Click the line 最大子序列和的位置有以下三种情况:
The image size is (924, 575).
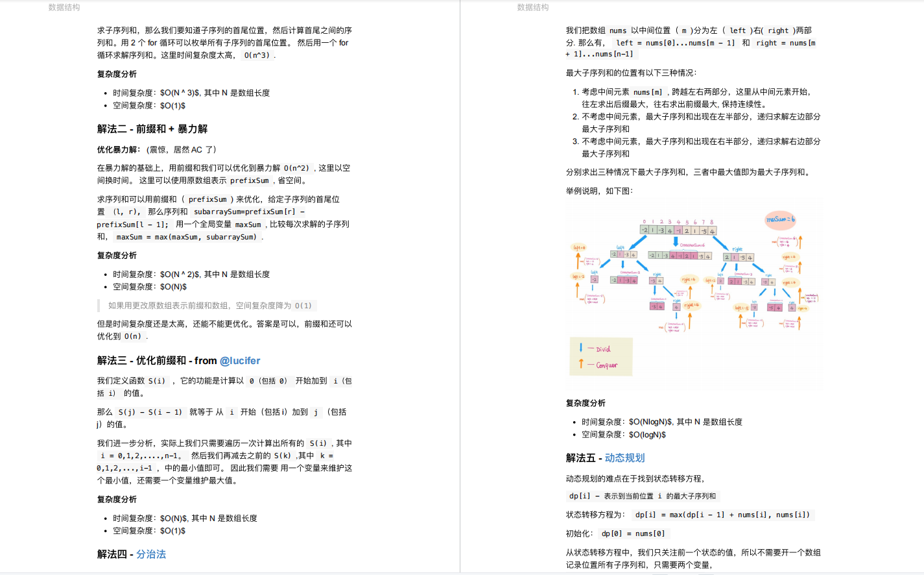pyautogui.click(x=632, y=73)
